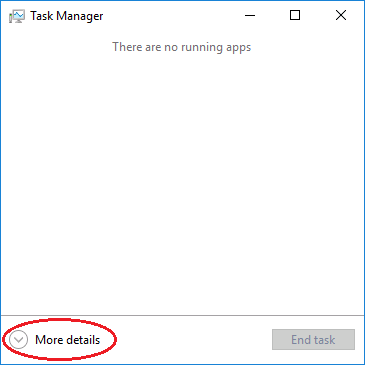Image resolution: width=365 pixels, height=365 pixels.
Task: Click the Task Manager app icon in title bar
Action: pos(17,16)
